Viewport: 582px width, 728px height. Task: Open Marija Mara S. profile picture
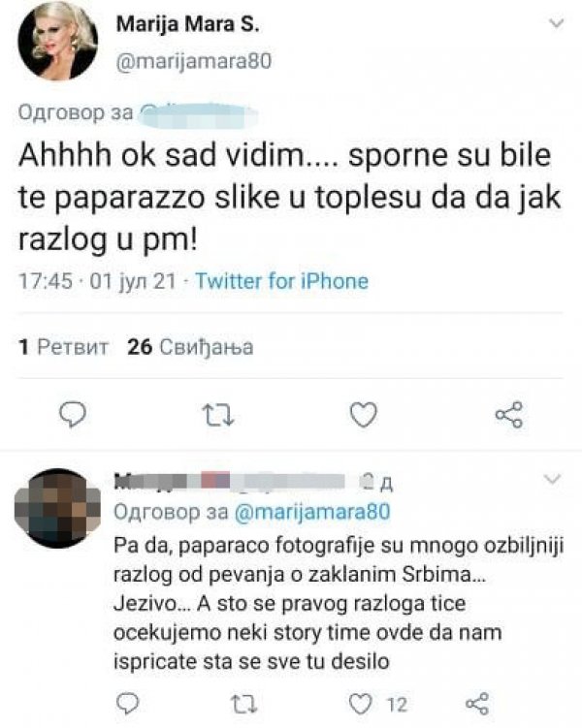click(56, 41)
